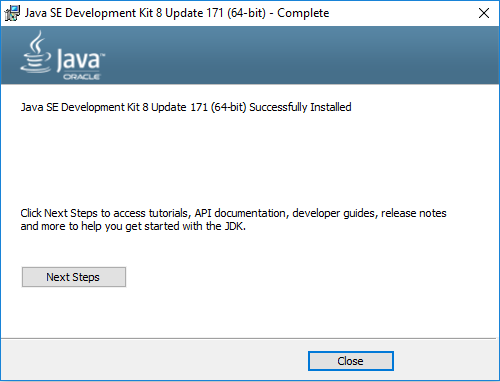Click the small ORACLE text under Java logo
The image size is (500, 382).
pyautogui.click(x=82, y=77)
